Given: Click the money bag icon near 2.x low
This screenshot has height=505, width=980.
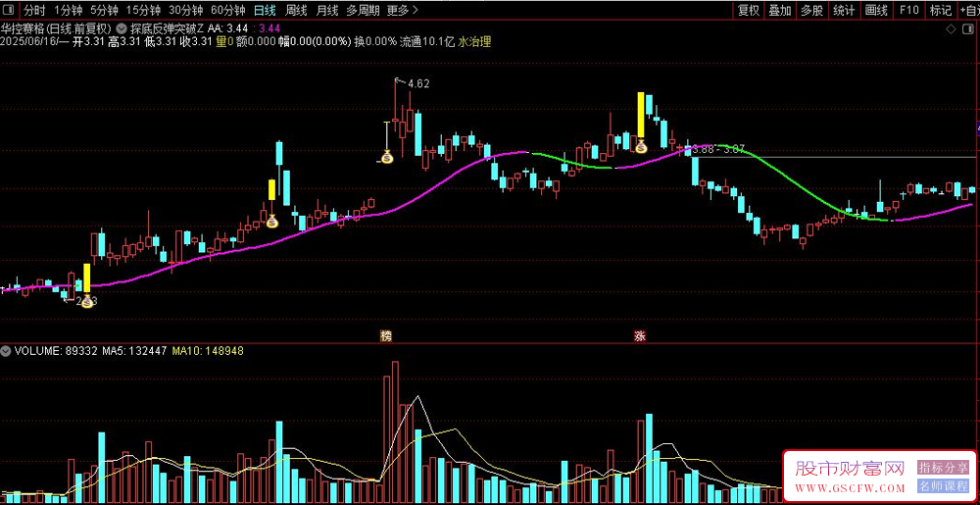Looking at the screenshot, I should (x=87, y=301).
